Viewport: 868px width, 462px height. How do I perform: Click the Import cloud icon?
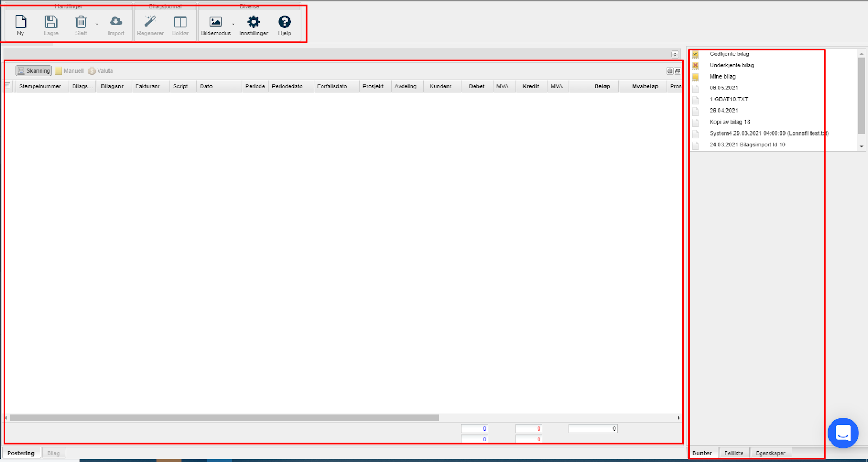point(116,22)
